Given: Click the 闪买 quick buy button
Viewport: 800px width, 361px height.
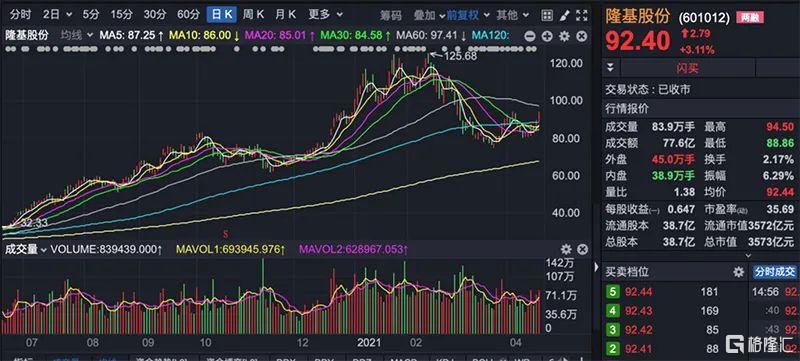Looking at the screenshot, I should (x=687, y=68).
